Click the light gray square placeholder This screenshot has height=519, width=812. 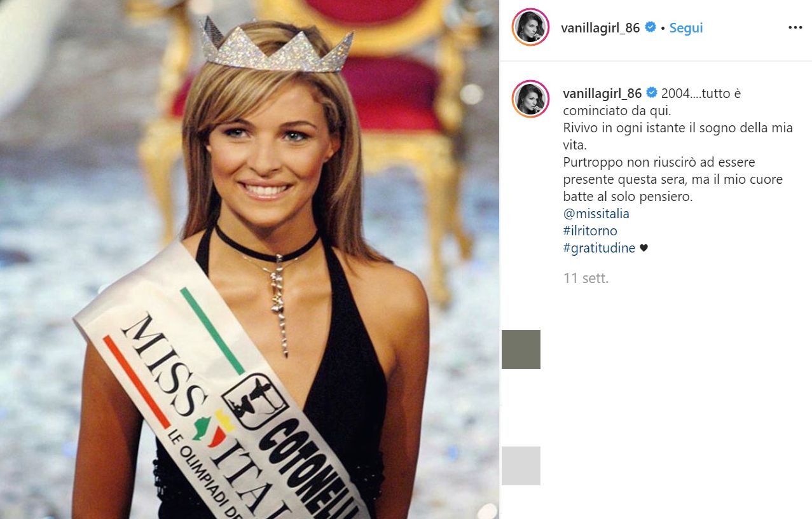tap(521, 466)
